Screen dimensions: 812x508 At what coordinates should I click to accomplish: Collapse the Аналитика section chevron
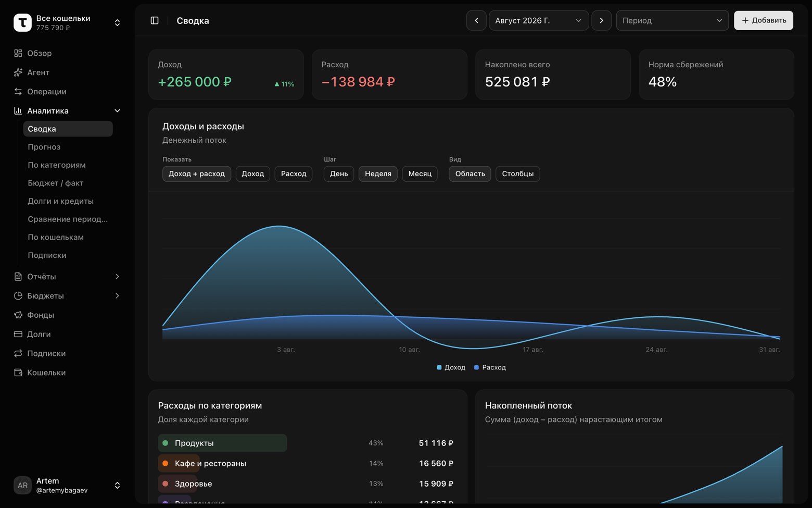[x=117, y=110]
